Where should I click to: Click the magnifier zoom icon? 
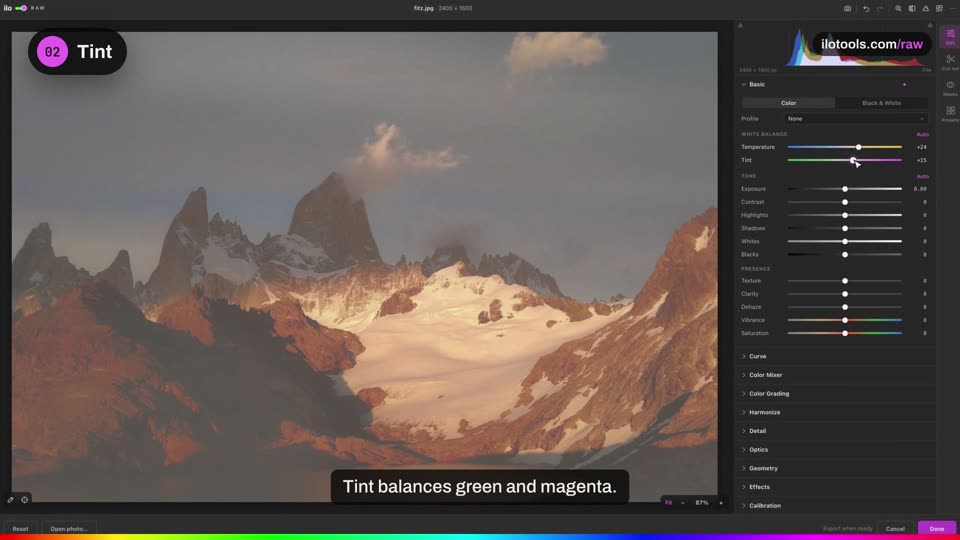coord(898,9)
